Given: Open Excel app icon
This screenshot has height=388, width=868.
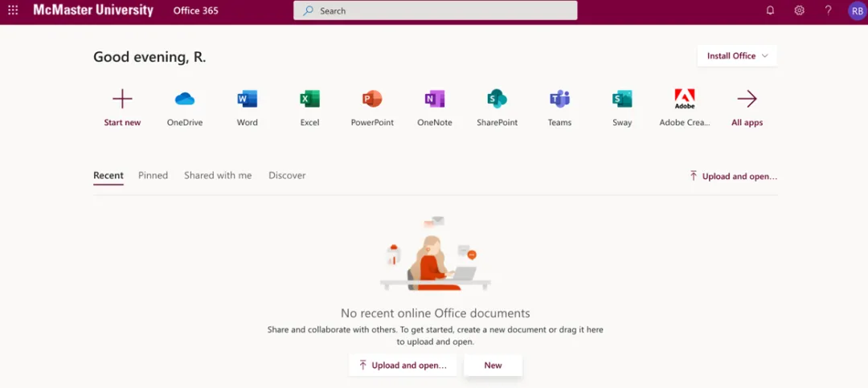Looking at the screenshot, I should click(309, 99).
